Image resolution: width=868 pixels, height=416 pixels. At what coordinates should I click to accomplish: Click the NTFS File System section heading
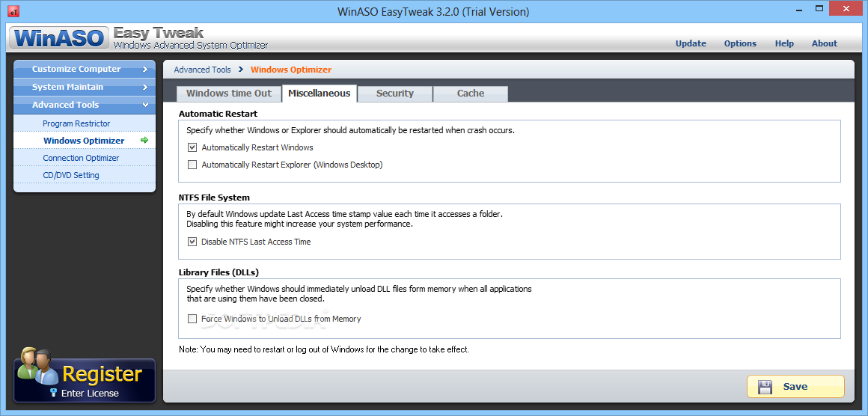(214, 197)
